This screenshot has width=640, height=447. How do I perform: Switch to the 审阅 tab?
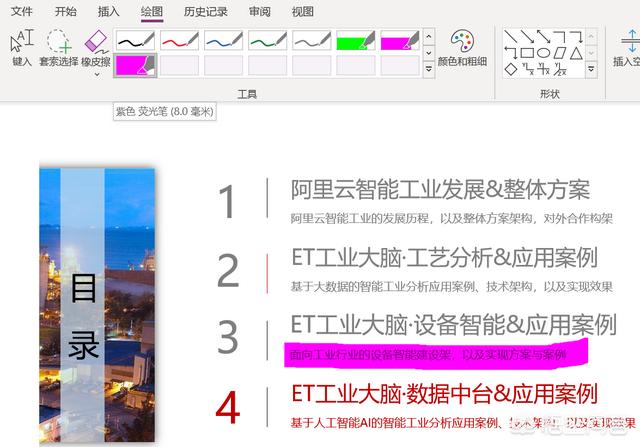click(x=260, y=11)
